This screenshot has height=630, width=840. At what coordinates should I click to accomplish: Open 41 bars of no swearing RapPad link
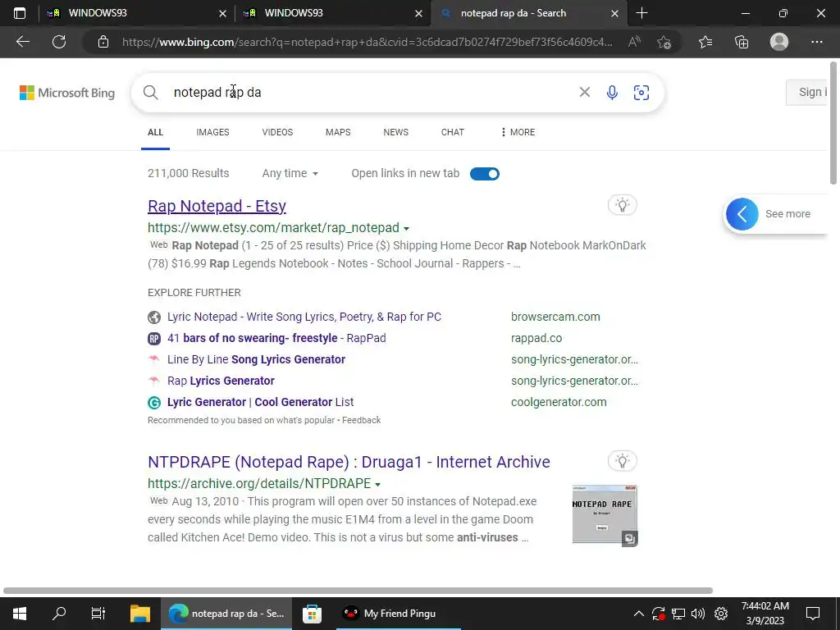point(276,339)
